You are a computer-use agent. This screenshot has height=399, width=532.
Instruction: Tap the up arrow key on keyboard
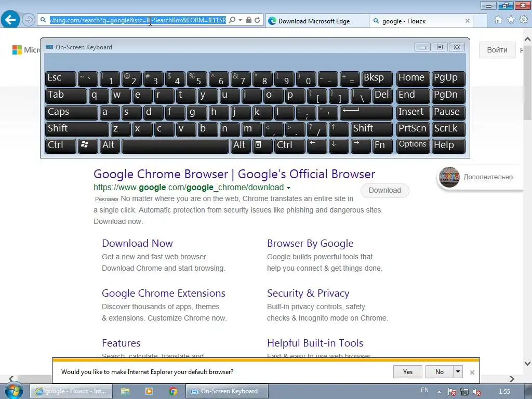coord(339,129)
